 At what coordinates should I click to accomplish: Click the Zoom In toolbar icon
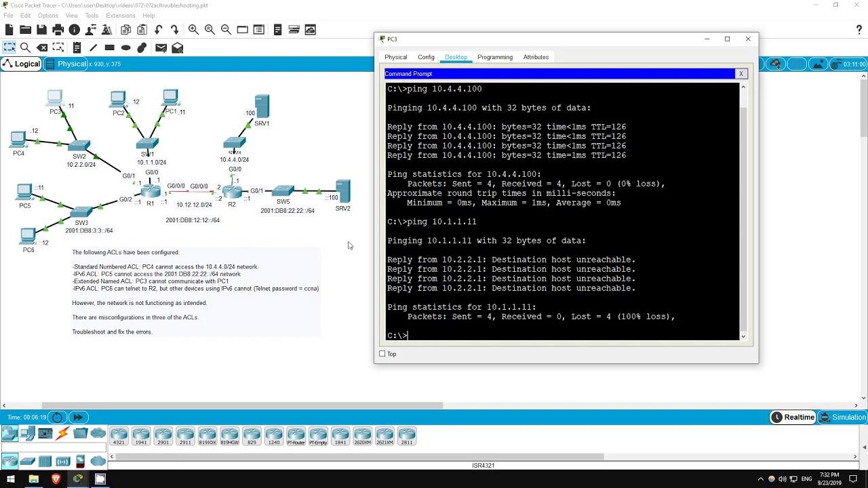tap(193, 29)
